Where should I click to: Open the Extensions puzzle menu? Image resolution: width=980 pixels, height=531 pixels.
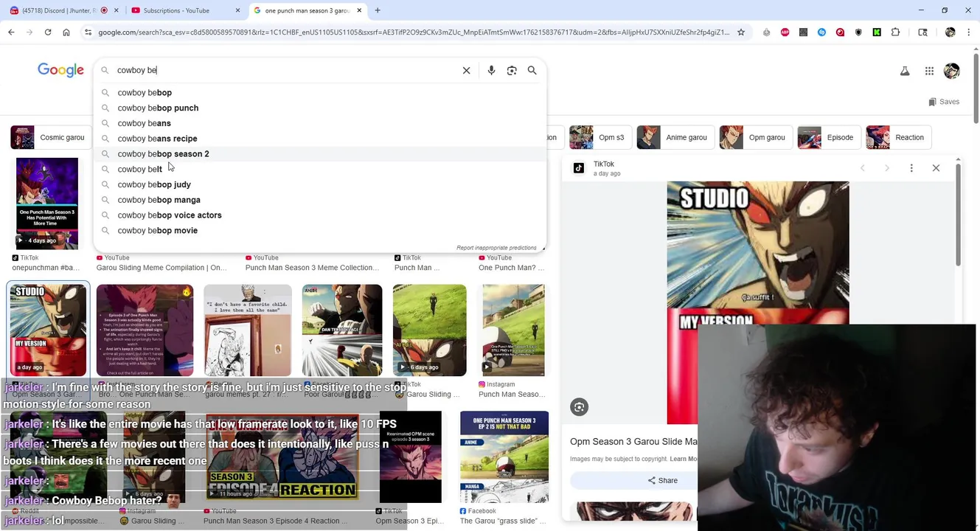(x=895, y=32)
